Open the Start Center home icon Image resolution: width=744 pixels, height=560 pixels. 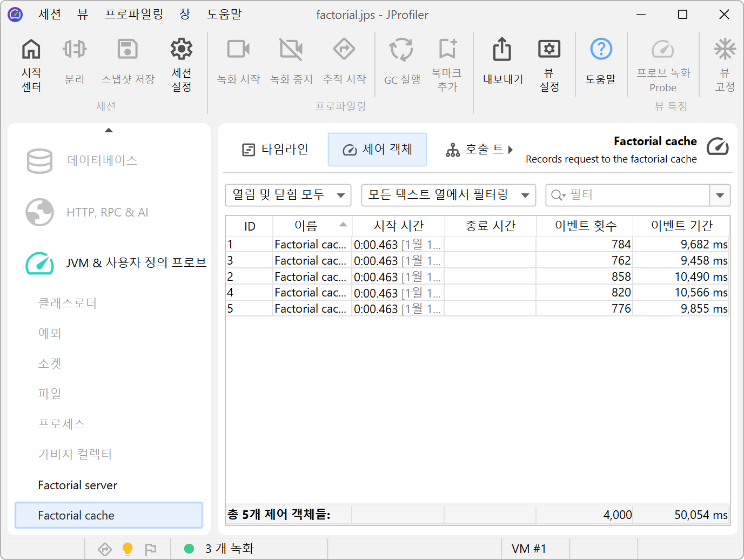point(31,50)
